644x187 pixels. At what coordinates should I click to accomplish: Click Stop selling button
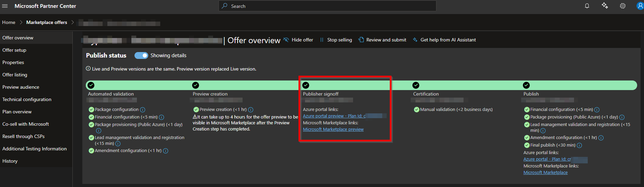pos(336,40)
